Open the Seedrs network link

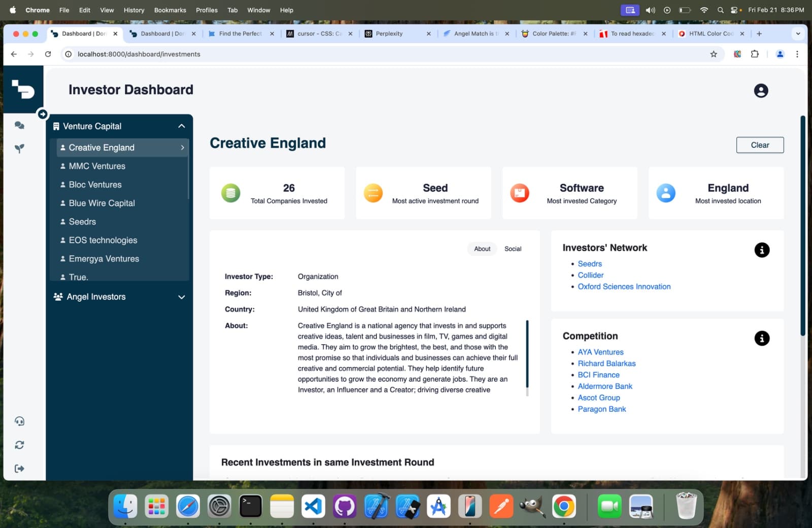(x=590, y=264)
